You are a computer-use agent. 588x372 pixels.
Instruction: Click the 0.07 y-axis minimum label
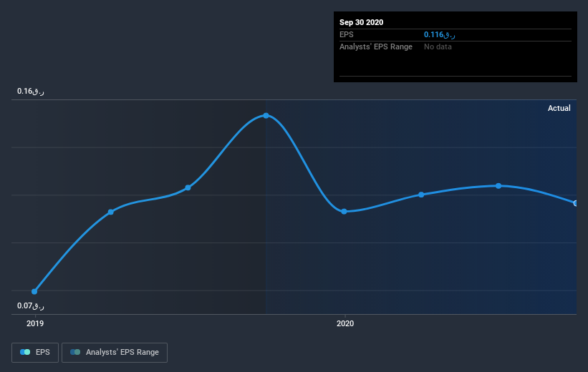30,305
